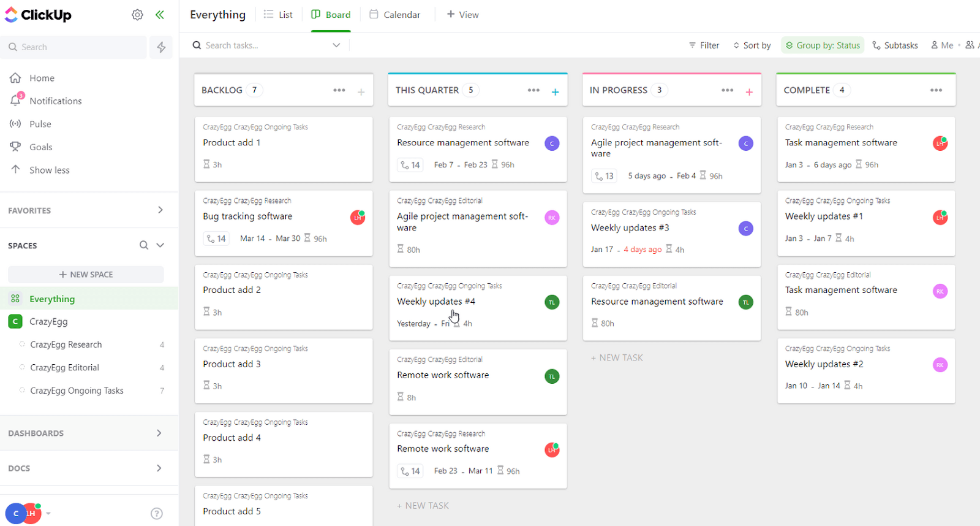Click the assignee avatar on Weekly updates #4
This screenshot has height=526, width=980.
click(x=552, y=302)
